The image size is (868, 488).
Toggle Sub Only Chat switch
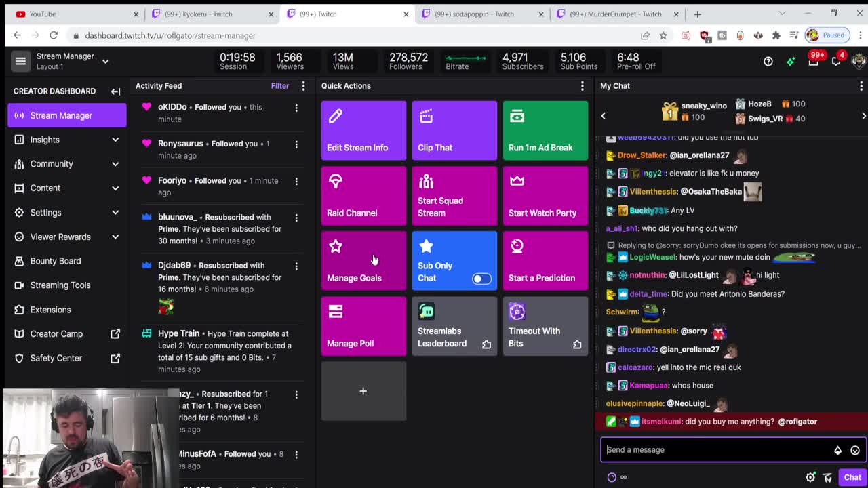tap(481, 279)
